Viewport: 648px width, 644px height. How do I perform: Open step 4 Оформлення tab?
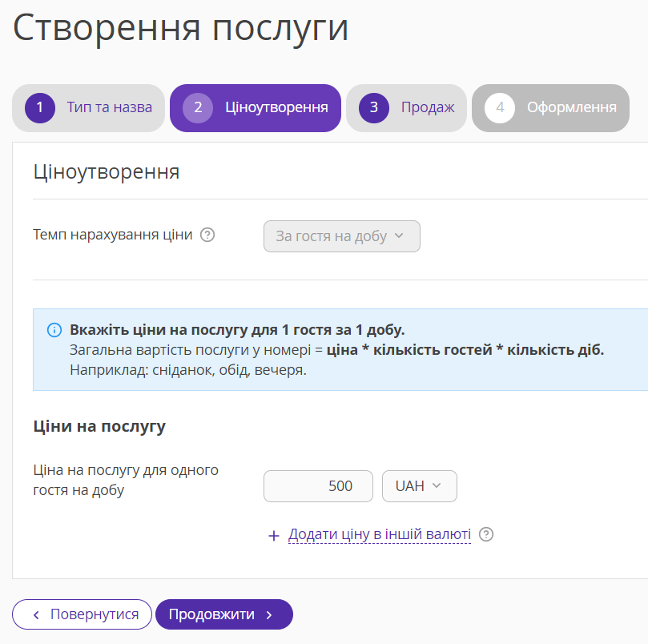pyautogui.click(x=550, y=108)
